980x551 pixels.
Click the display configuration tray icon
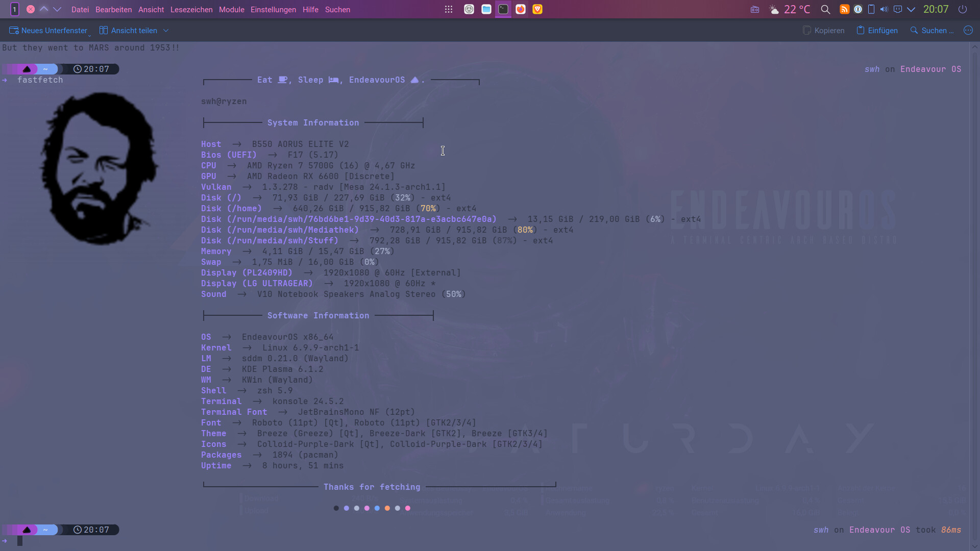coord(898,9)
